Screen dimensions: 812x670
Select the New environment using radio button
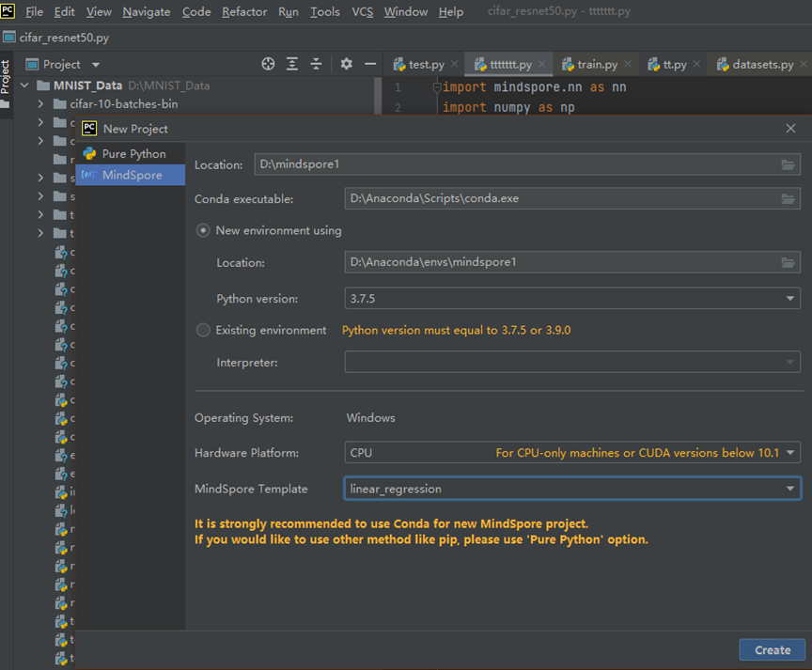202,229
